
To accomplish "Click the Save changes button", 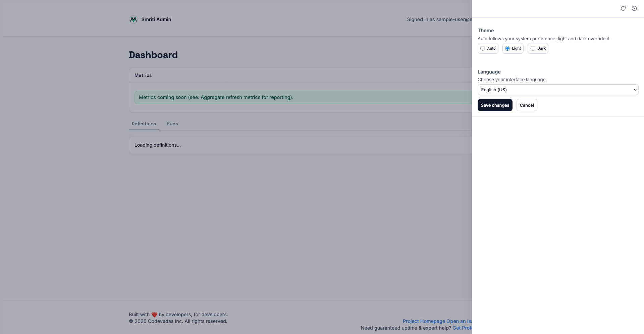I will coord(495,105).
